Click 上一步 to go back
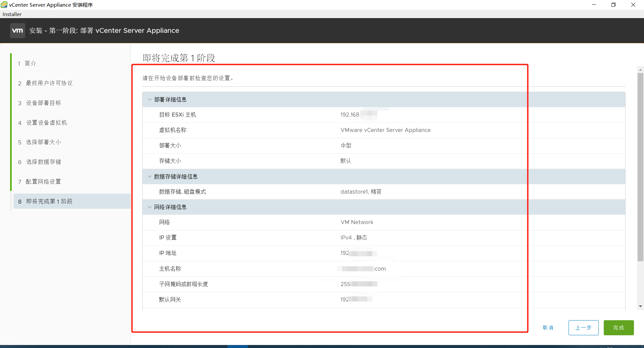 [583, 328]
